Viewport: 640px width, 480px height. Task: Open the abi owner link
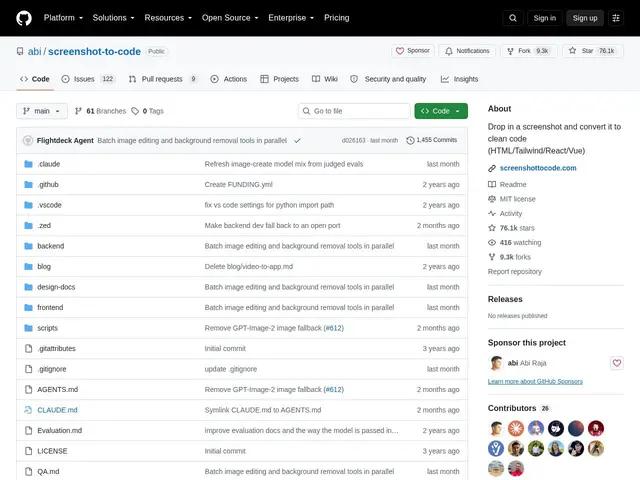tap(35, 51)
